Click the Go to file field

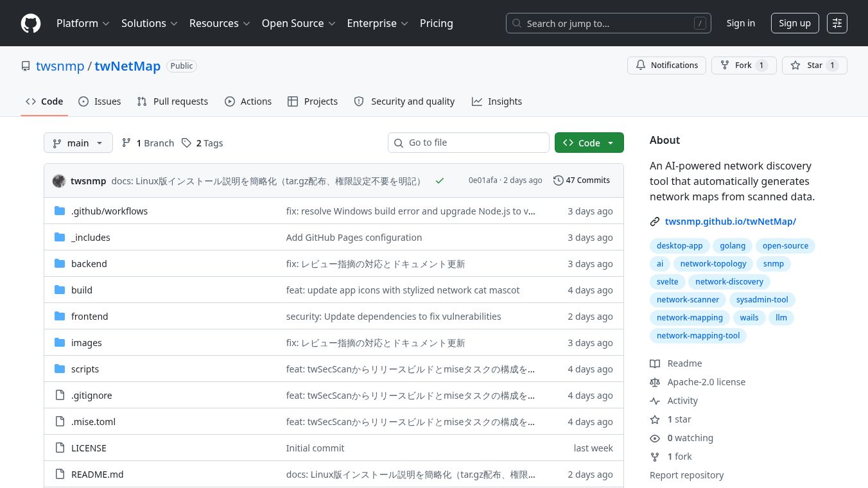[x=469, y=143]
